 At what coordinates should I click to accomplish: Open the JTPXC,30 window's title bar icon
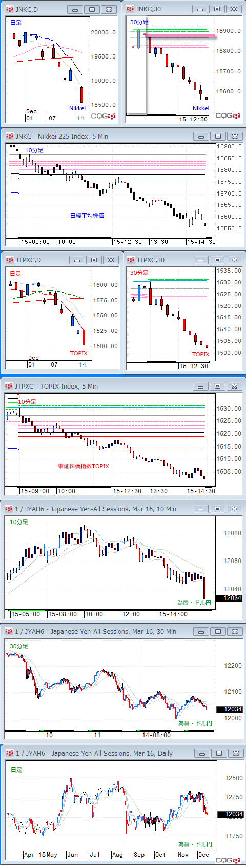pyautogui.click(x=131, y=260)
